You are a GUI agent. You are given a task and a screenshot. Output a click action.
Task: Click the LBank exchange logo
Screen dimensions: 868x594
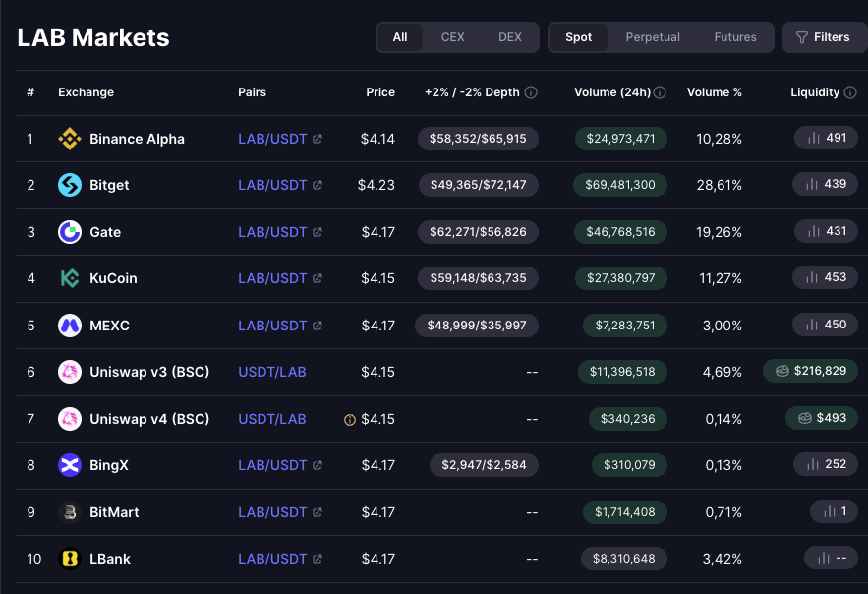[x=70, y=559]
